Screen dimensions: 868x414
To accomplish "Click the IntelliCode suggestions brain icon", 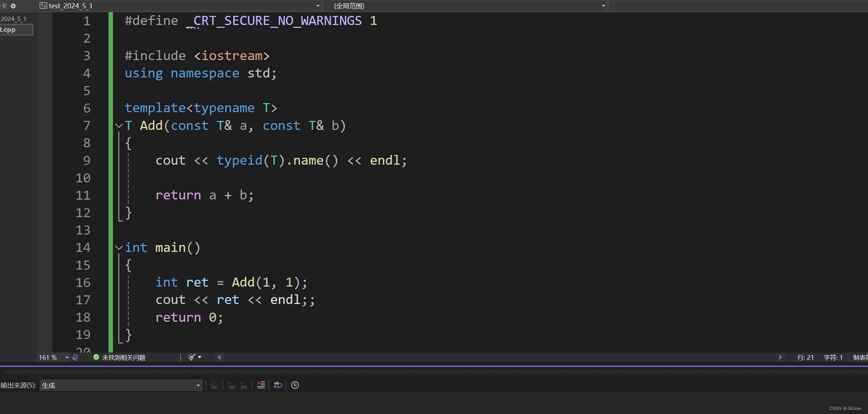I will pyautogui.click(x=75, y=358).
